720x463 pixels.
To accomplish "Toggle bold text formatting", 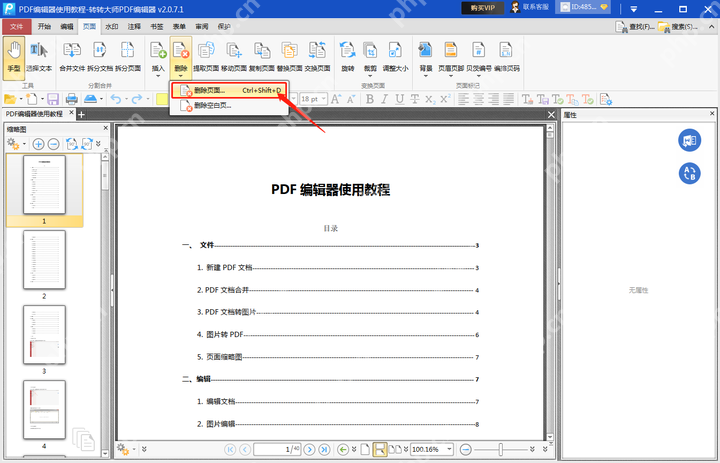I will tap(370, 99).
